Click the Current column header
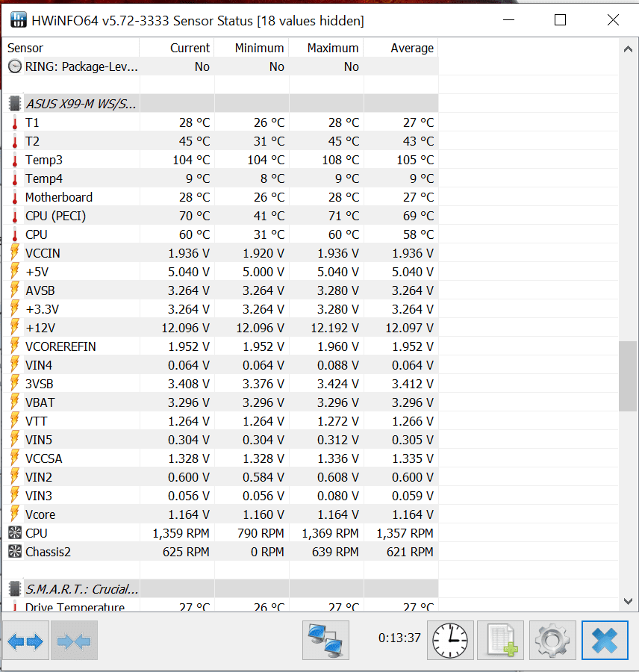Image resolution: width=639 pixels, height=672 pixels. click(x=177, y=48)
